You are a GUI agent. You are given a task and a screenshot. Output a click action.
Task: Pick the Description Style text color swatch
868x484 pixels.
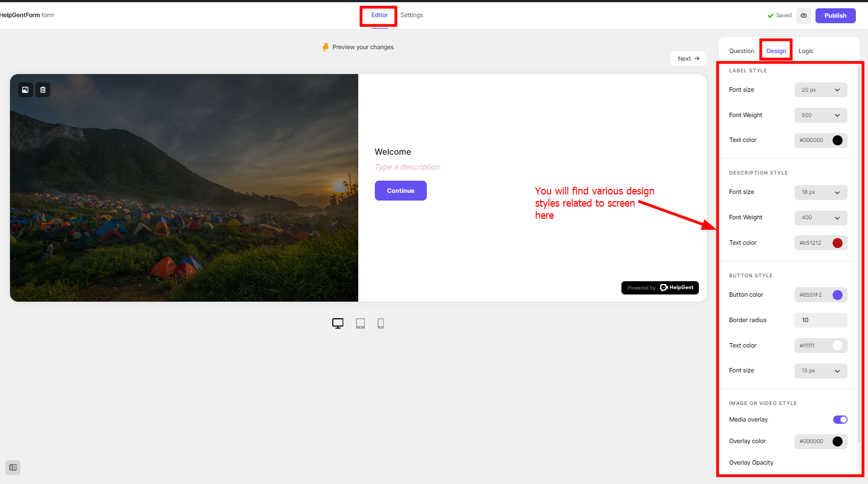(x=838, y=243)
